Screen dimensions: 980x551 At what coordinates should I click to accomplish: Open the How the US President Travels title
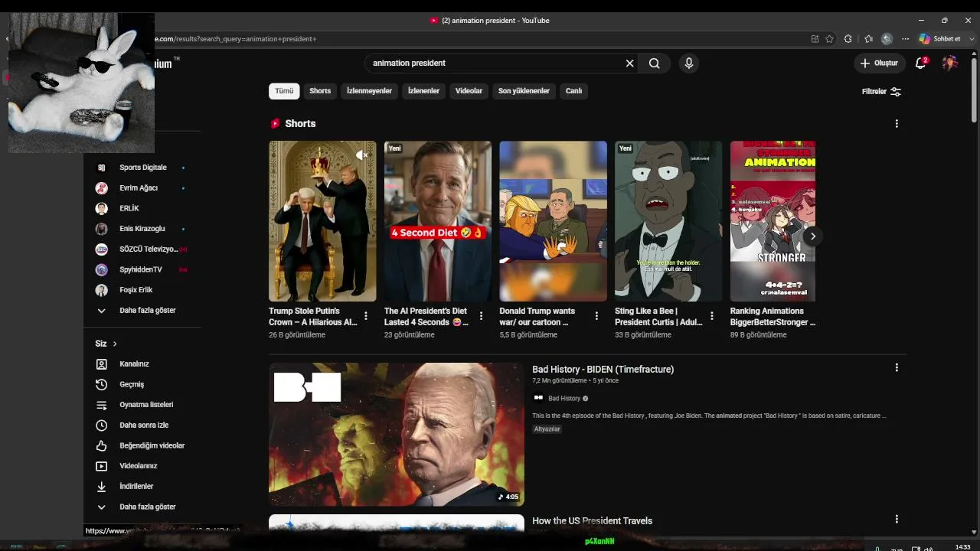593,520
